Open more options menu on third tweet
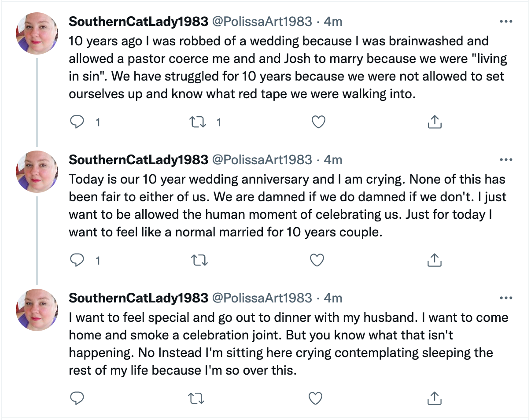531x420 pixels. click(x=506, y=298)
